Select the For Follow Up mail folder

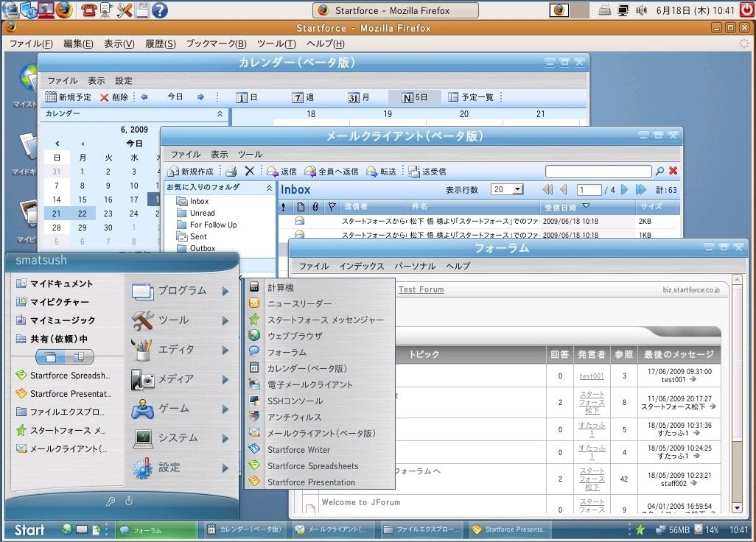coord(207,225)
